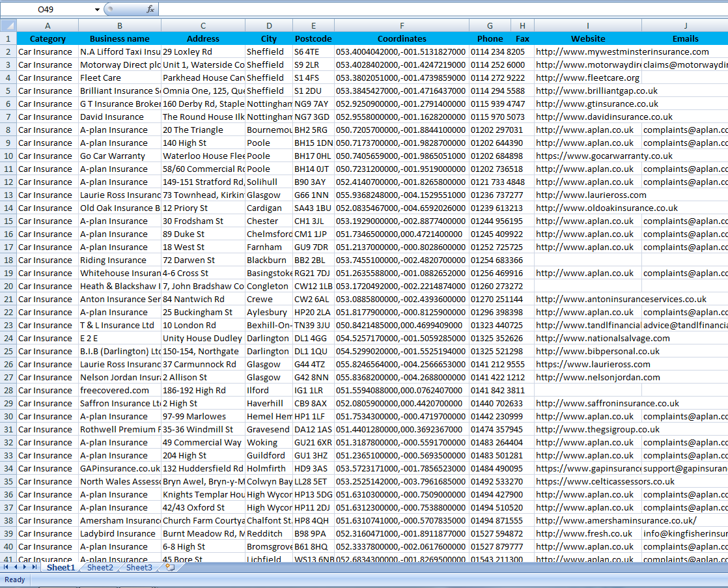Click the Insert Function fx icon

(x=150, y=9)
